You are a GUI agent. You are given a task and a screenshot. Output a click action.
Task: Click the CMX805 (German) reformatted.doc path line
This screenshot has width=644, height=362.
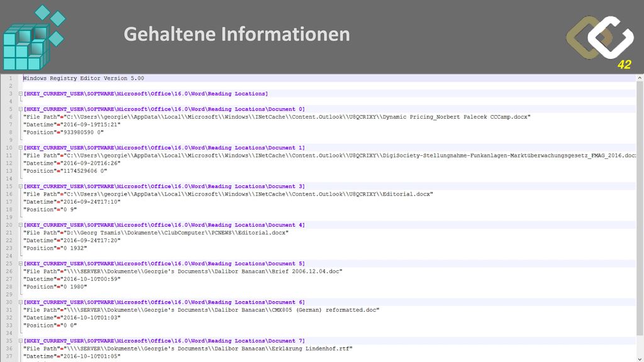pos(201,310)
